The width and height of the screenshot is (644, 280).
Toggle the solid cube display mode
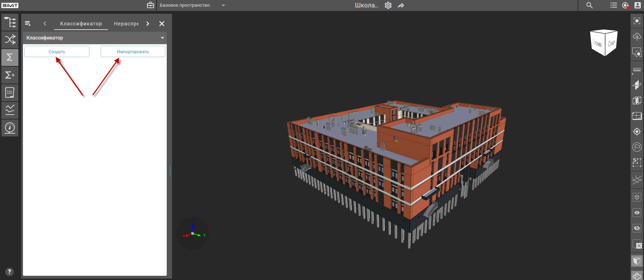click(637, 261)
